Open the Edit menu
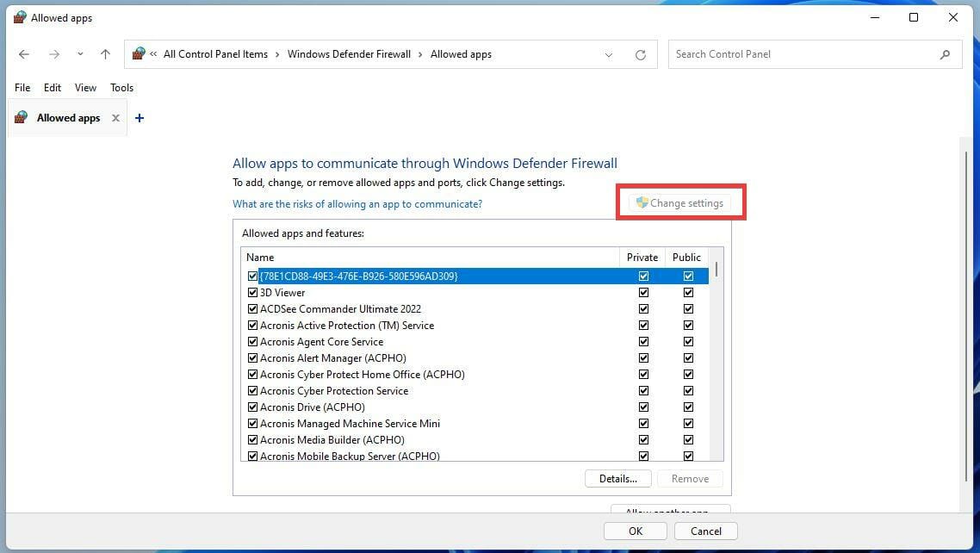 click(x=53, y=88)
